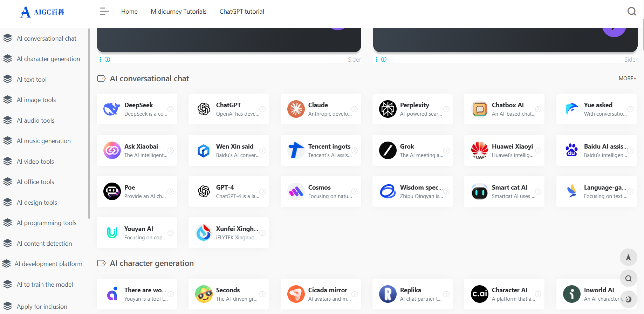Open Apply for inclusion sidebar link
The image size is (644, 314).
(42, 307)
